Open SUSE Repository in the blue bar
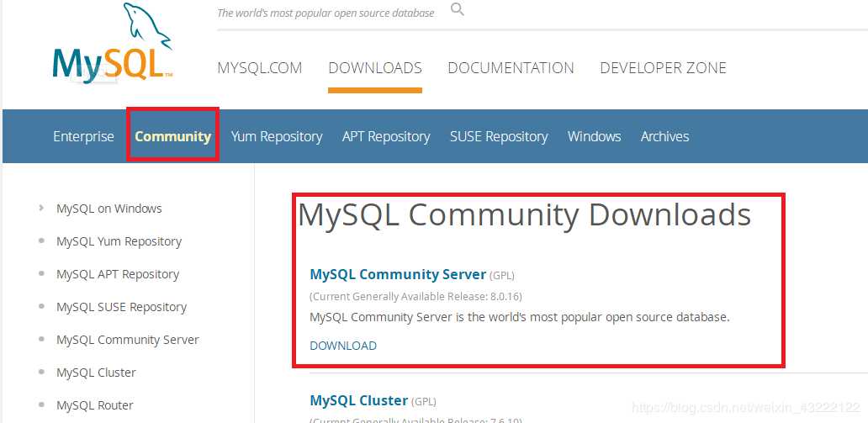 click(x=499, y=137)
